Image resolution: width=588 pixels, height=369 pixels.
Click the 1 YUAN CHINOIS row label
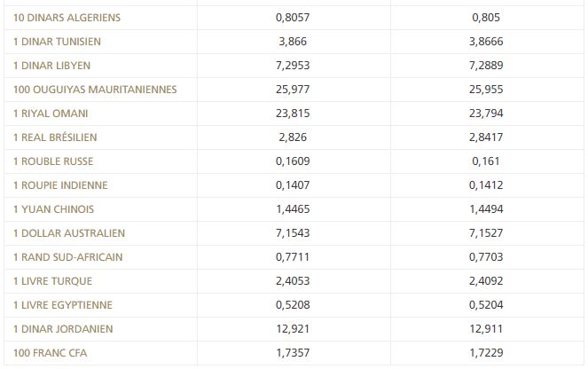(54, 209)
